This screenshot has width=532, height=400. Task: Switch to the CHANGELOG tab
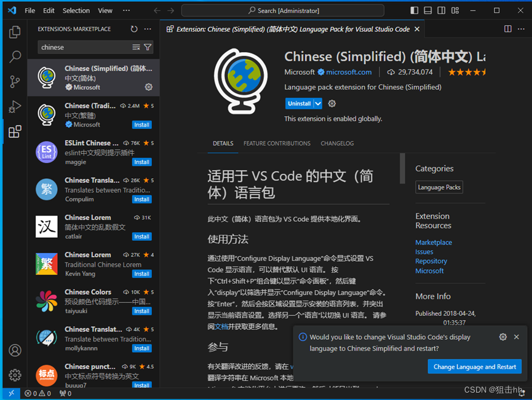pos(337,143)
